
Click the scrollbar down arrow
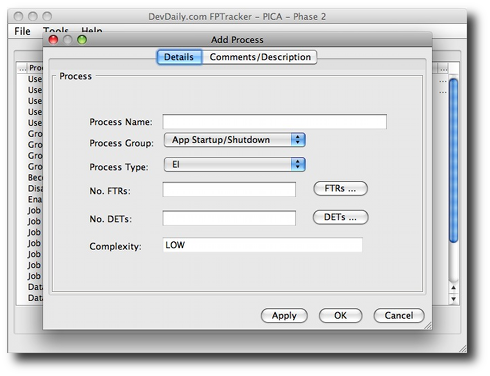pos(453,299)
